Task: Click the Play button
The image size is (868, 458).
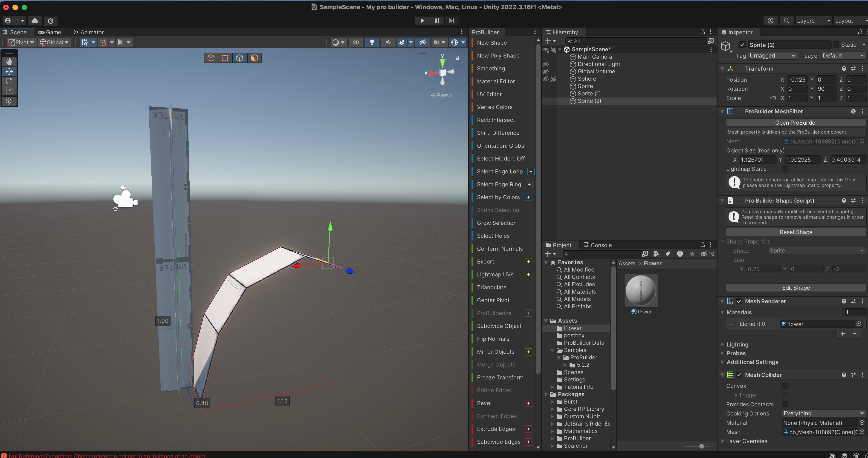Action: tap(422, 20)
